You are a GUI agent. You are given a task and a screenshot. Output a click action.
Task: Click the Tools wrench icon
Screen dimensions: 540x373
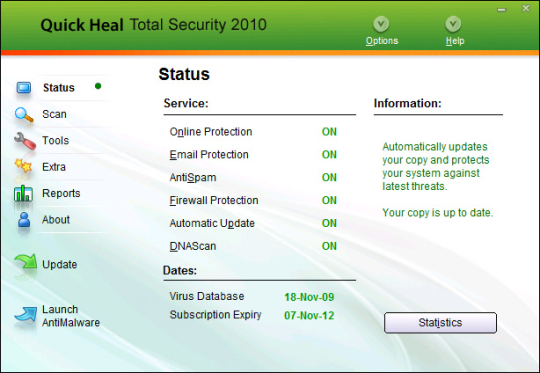coord(25,141)
